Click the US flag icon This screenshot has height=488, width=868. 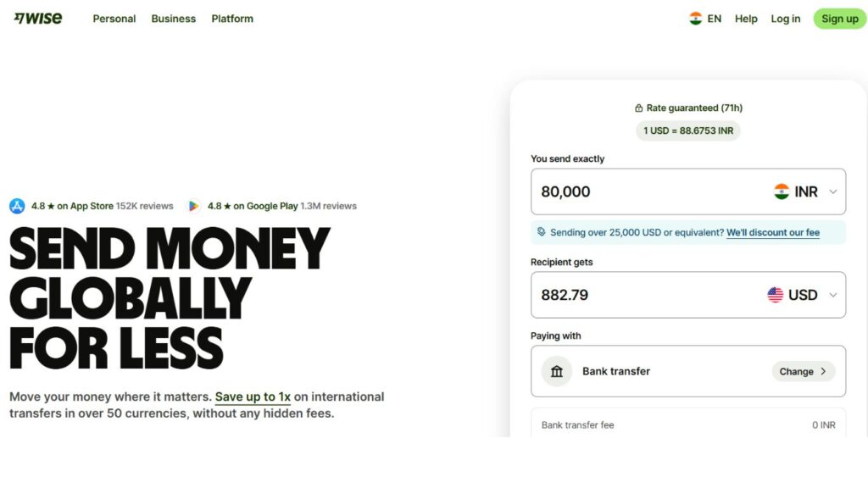click(776, 295)
